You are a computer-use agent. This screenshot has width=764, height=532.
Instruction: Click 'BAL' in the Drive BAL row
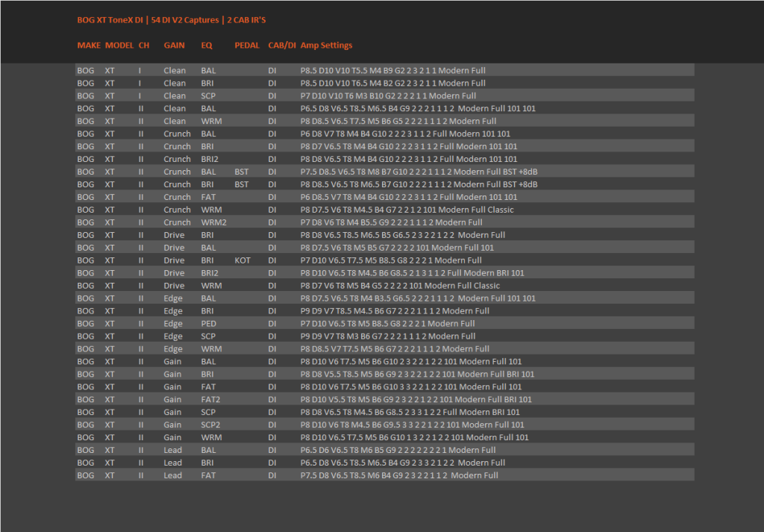[208, 248]
